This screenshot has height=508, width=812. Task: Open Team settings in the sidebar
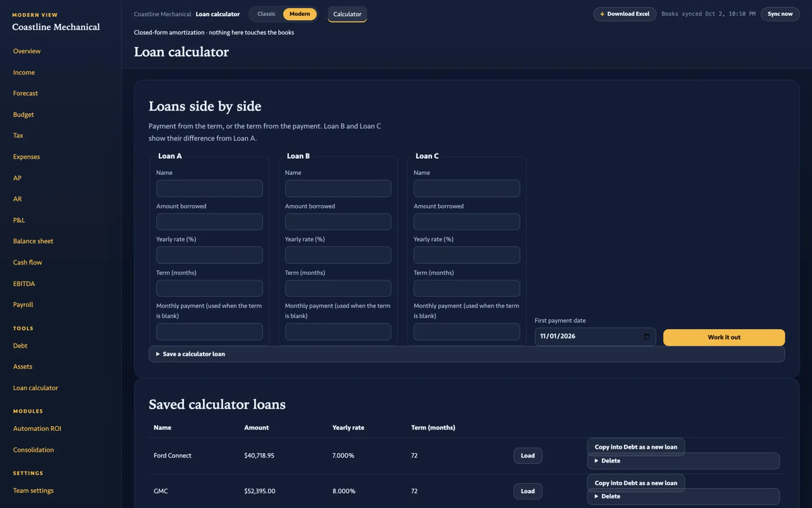point(33,490)
